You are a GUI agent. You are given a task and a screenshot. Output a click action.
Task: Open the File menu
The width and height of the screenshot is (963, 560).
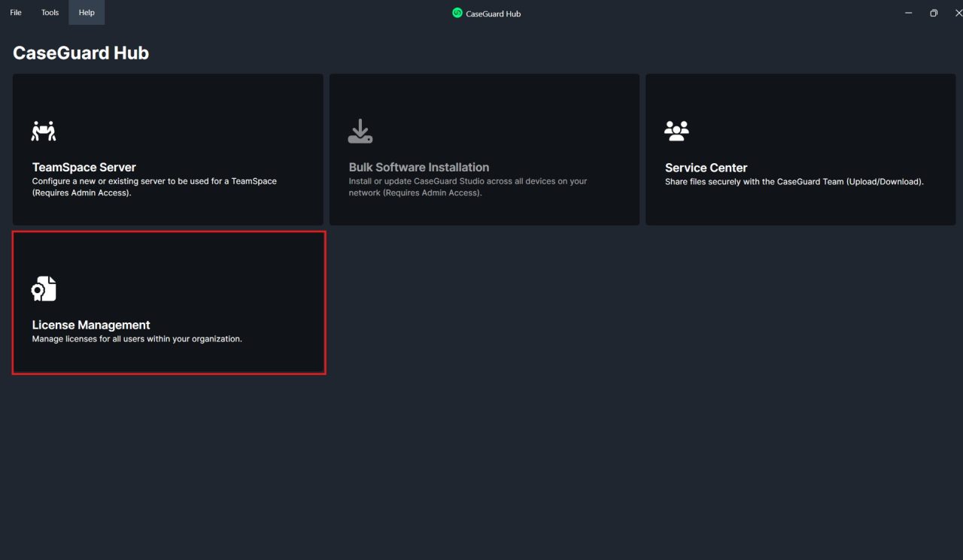16,13
